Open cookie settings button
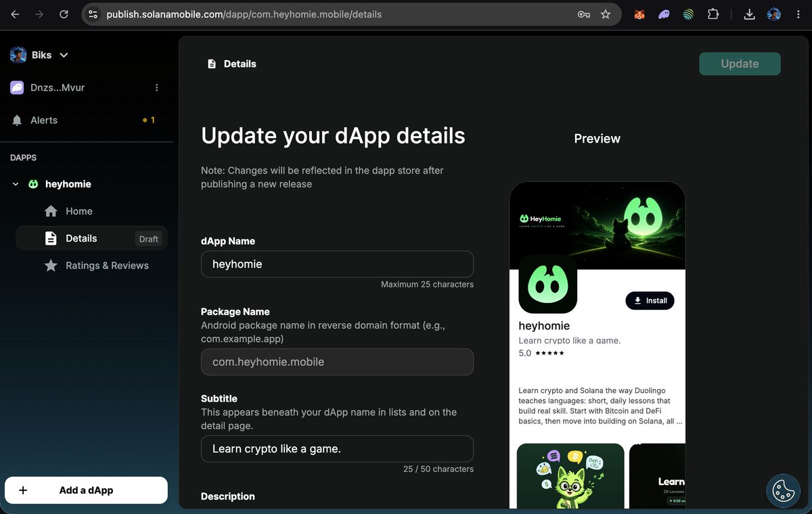This screenshot has height=514, width=812. [x=784, y=490]
